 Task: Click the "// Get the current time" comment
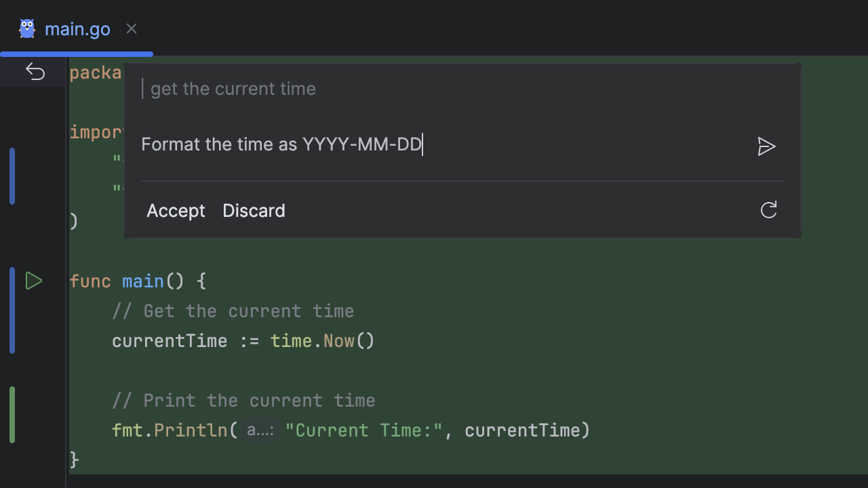tap(233, 311)
